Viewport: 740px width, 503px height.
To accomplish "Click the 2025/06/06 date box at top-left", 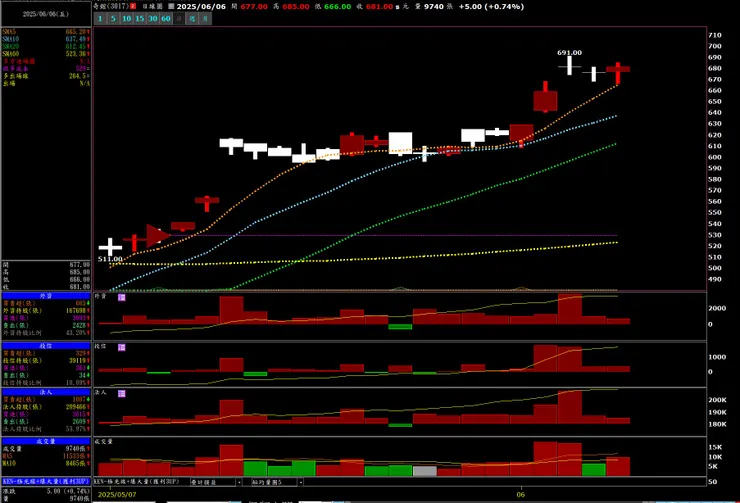I will [46, 14].
